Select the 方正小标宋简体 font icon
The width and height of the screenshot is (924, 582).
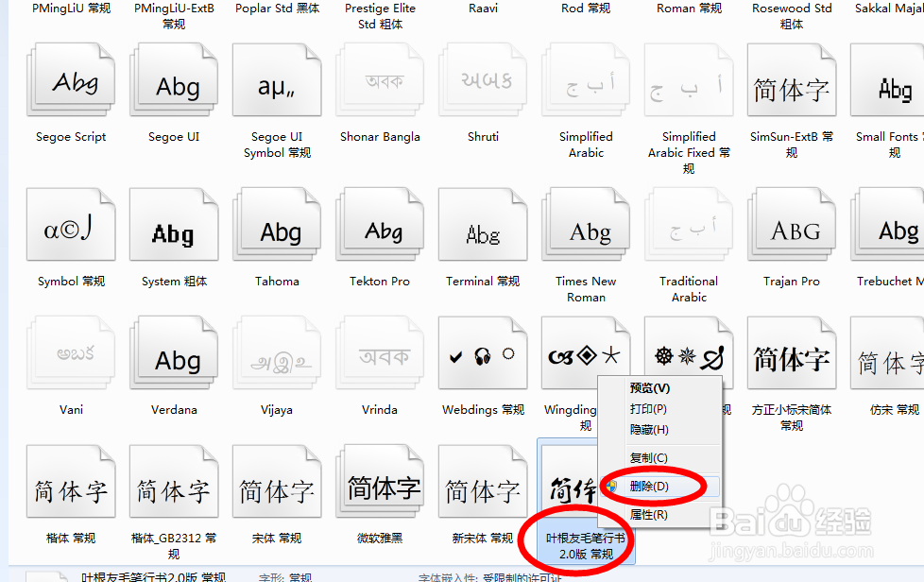click(x=792, y=352)
